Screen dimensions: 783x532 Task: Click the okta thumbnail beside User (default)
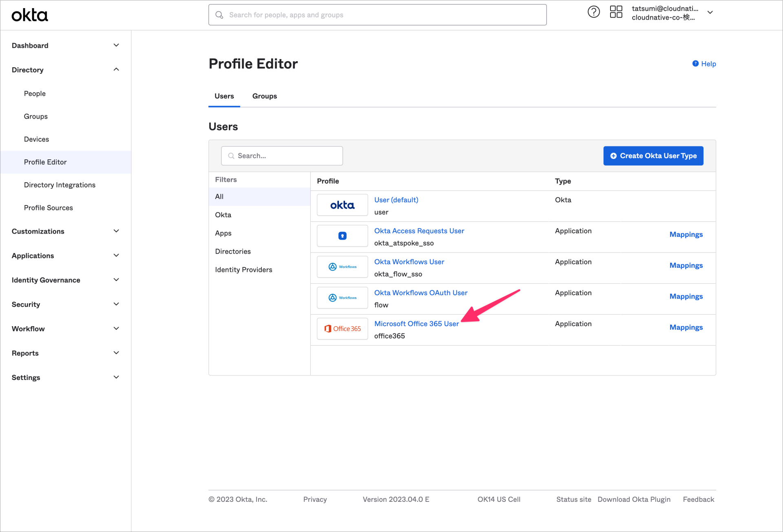[342, 205]
